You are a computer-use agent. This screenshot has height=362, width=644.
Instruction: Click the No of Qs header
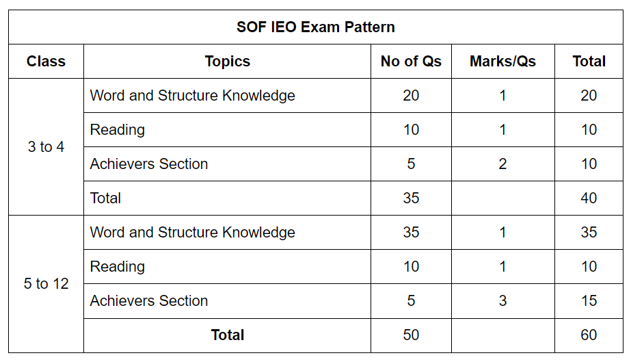tap(411, 62)
